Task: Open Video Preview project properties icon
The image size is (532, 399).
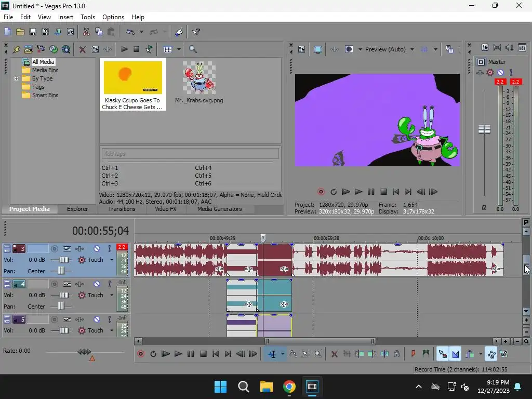Action: pyautogui.click(x=302, y=49)
